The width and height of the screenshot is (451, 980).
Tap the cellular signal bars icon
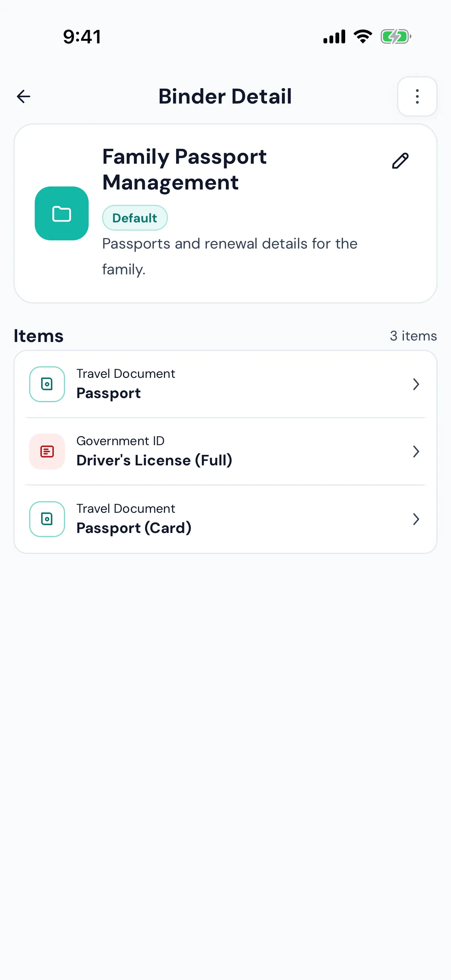point(334,37)
